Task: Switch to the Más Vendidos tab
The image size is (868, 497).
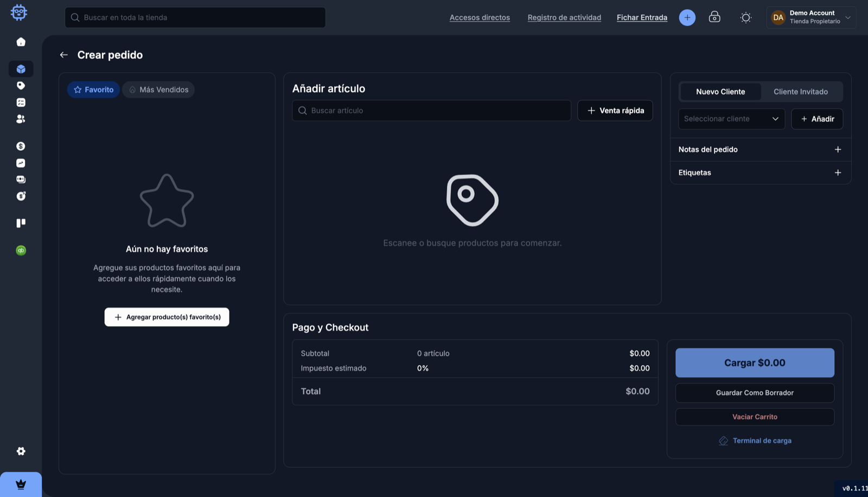Action: tap(158, 90)
